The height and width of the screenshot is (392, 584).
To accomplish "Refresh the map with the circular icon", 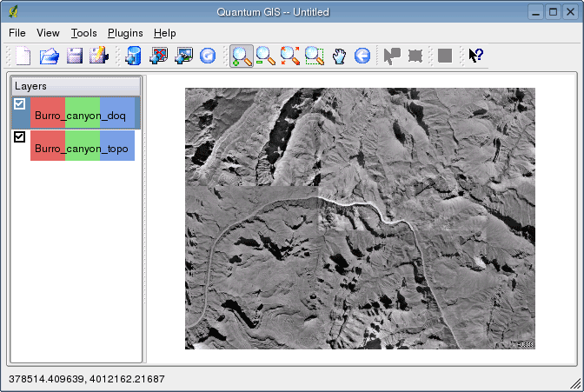I will click(x=208, y=56).
